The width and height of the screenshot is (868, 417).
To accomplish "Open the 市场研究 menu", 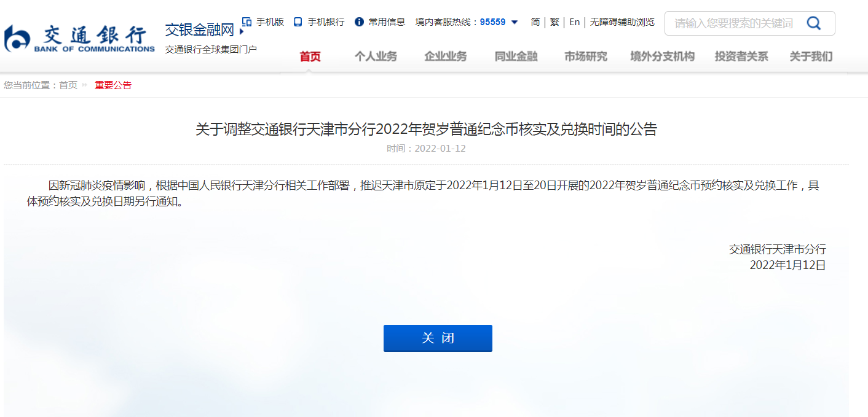I will coord(586,57).
